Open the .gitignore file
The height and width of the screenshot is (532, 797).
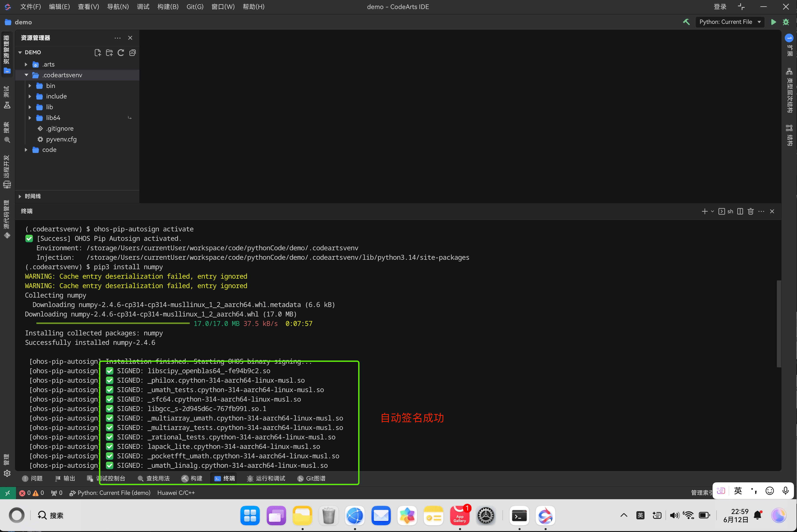click(x=60, y=129)
